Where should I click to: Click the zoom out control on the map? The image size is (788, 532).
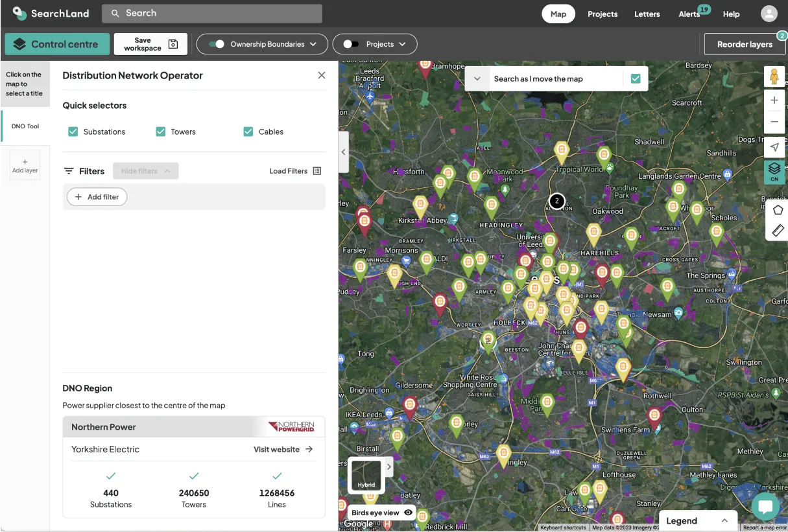pyautogui.click(x=774, y=121)
